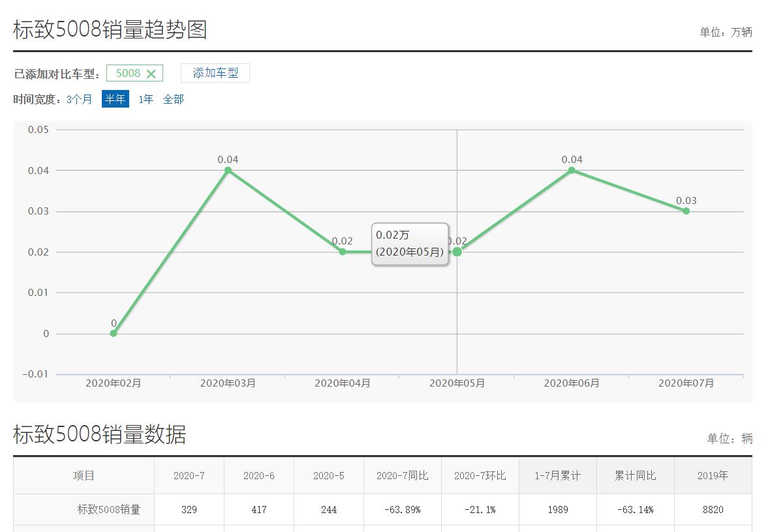Click the 8820 cell
Screen dimensions: 768x532
point(713,509)
